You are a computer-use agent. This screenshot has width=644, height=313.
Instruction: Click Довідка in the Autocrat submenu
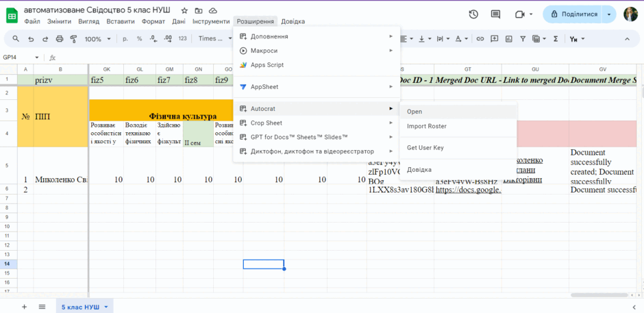click(458, 170)
